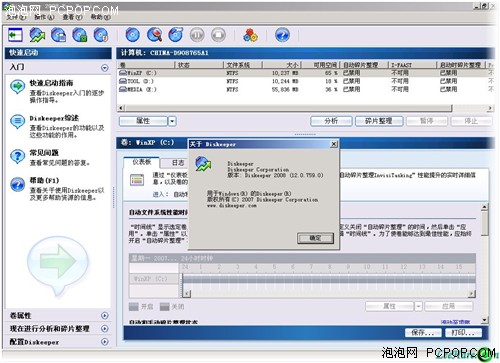This screenshot has height=363, width=500.
Task: Click the "55,836 MB" size cell
Action: tap(285, 89)
